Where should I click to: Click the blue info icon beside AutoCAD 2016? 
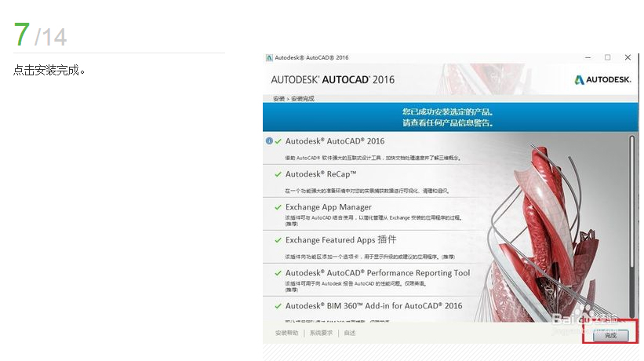[269, 140]
